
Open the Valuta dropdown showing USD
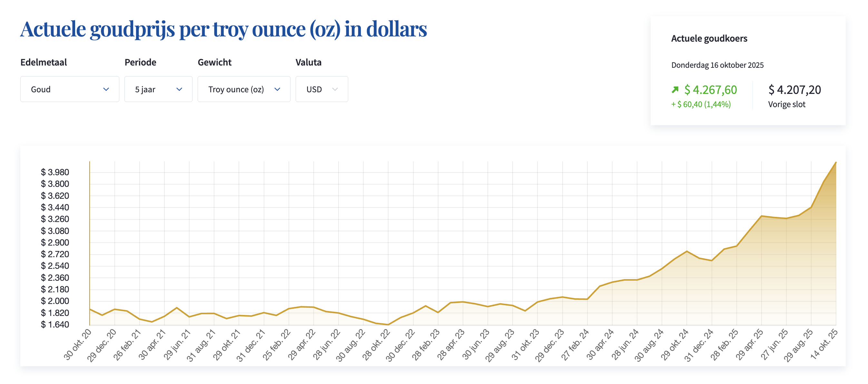(321, 89)
